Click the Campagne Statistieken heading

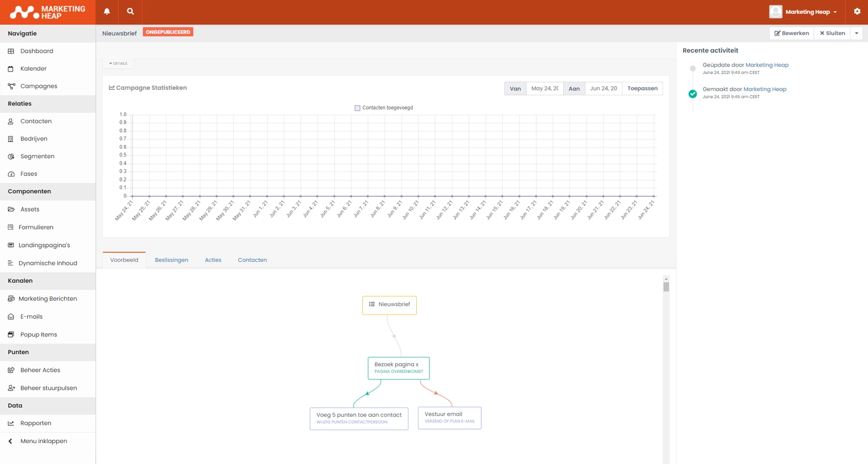point(148,88)
